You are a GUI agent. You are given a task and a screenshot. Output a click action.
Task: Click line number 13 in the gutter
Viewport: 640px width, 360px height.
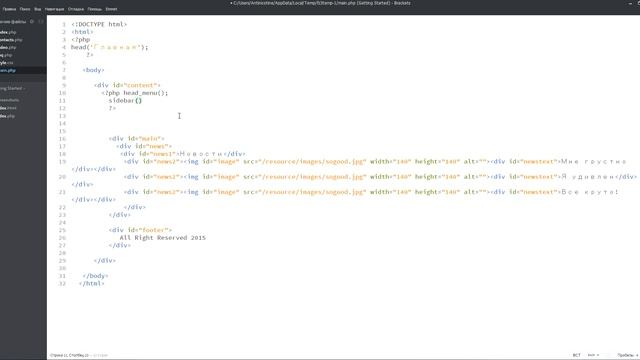pyautogui.click(x=62, y=116)
